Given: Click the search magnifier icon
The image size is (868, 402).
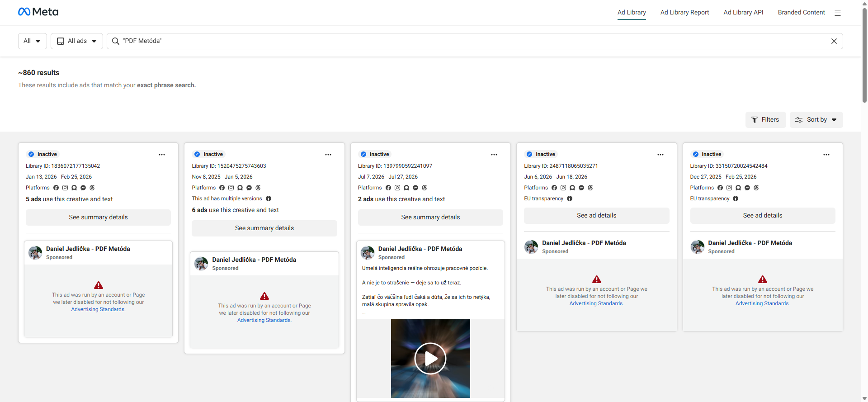Looking at the screenshot, I should 116,41.
